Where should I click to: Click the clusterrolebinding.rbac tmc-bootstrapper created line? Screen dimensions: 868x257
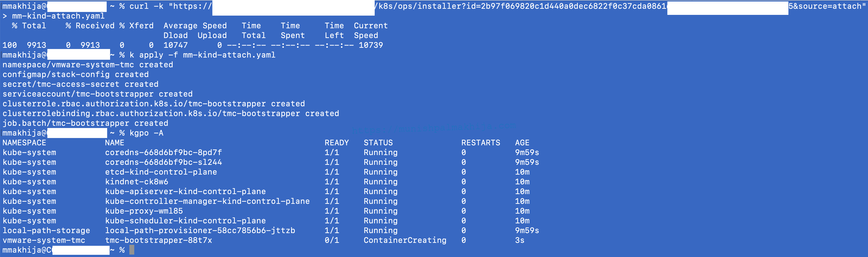tap(171, 114)
